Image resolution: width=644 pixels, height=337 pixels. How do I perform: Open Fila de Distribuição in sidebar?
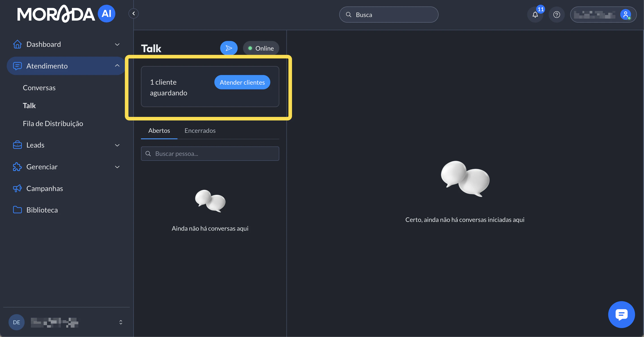click(x=53, y=124)
